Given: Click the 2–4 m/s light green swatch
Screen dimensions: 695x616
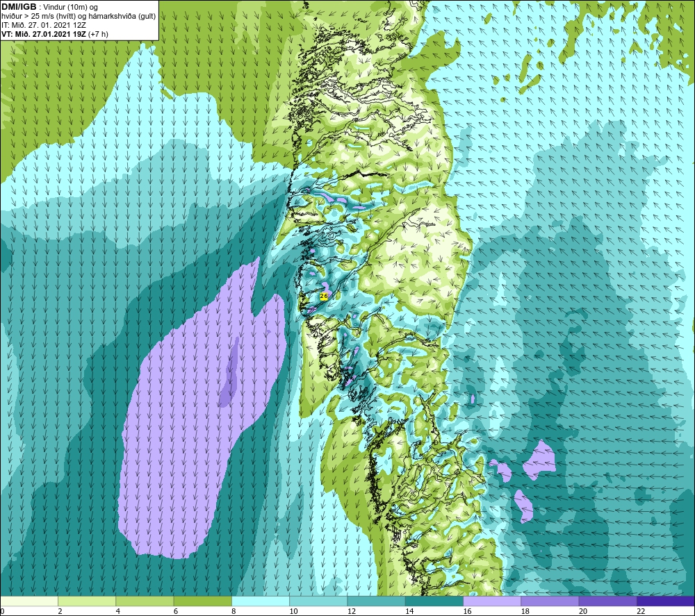Looking at the screenshot, I should click(87, 601).
